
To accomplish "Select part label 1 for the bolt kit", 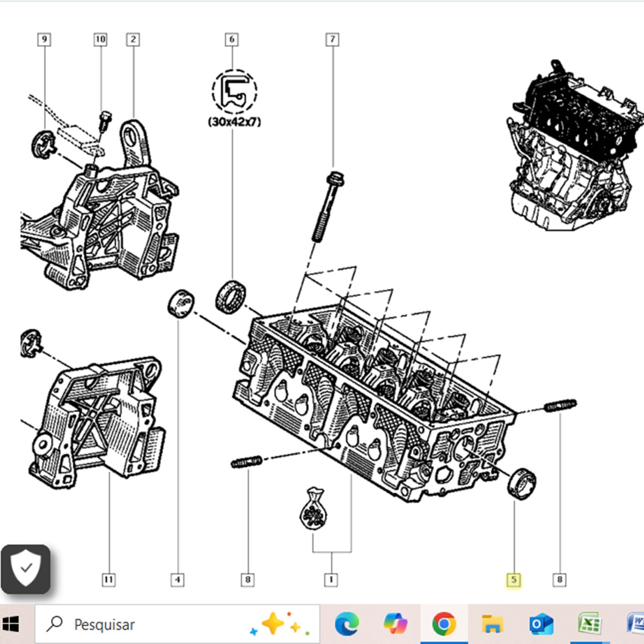I will click(331, 580).
